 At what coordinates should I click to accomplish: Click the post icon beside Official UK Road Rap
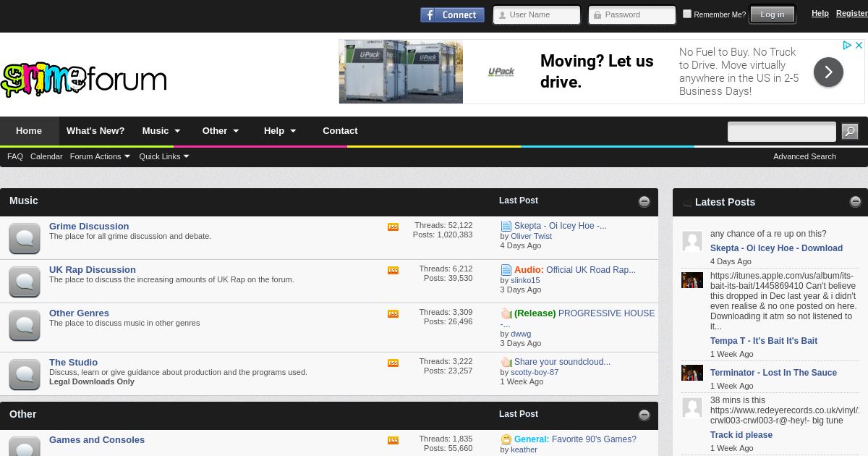(506, 270)
